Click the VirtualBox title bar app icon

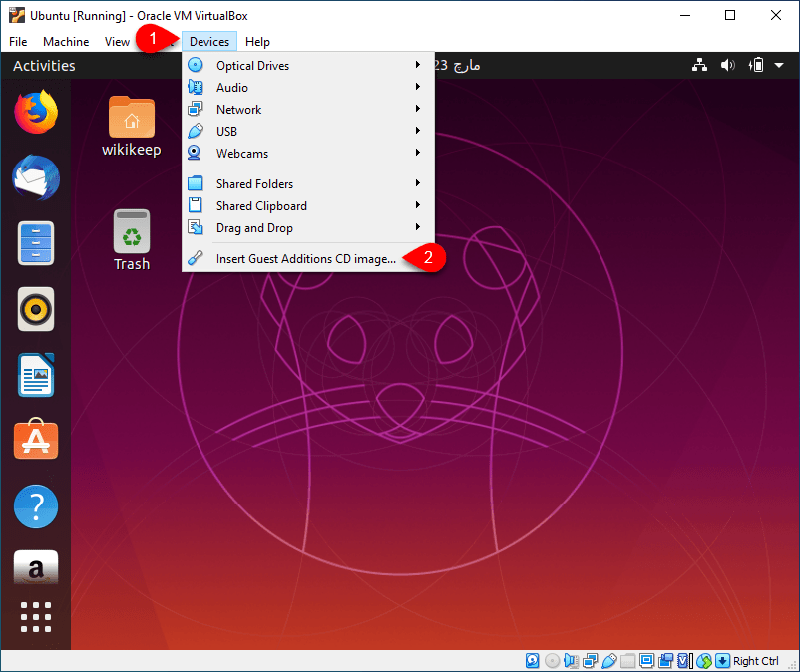17,15
